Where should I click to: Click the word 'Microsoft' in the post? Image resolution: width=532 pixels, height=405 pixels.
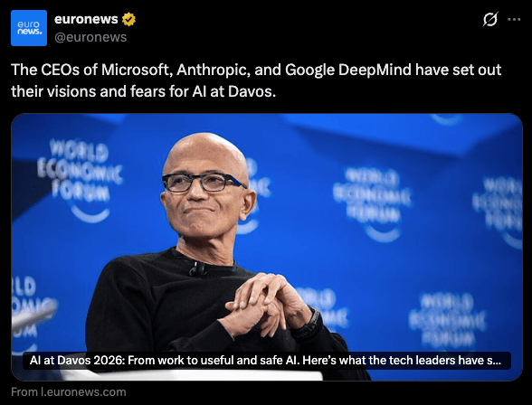point(136,70)
